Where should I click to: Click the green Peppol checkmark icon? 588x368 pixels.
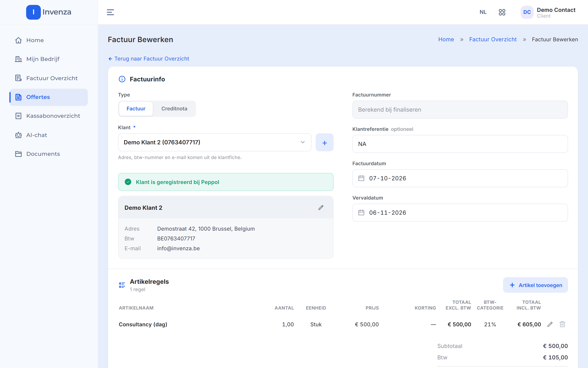click(128, 182)
